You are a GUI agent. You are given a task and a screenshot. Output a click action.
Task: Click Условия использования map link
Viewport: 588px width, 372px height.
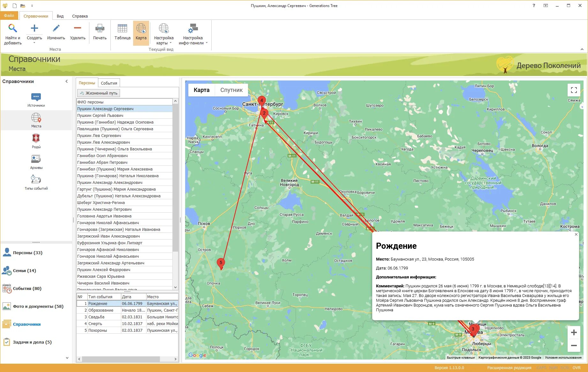563,358
